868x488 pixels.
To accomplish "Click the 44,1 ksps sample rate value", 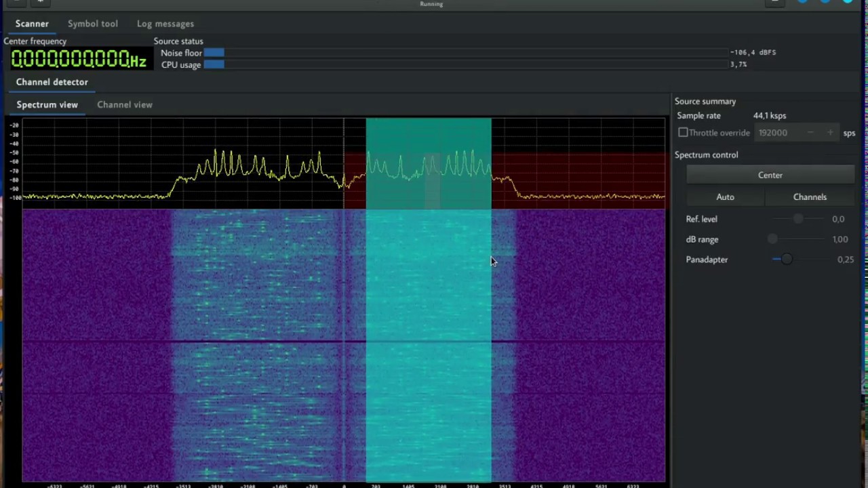I will (770, 116).
